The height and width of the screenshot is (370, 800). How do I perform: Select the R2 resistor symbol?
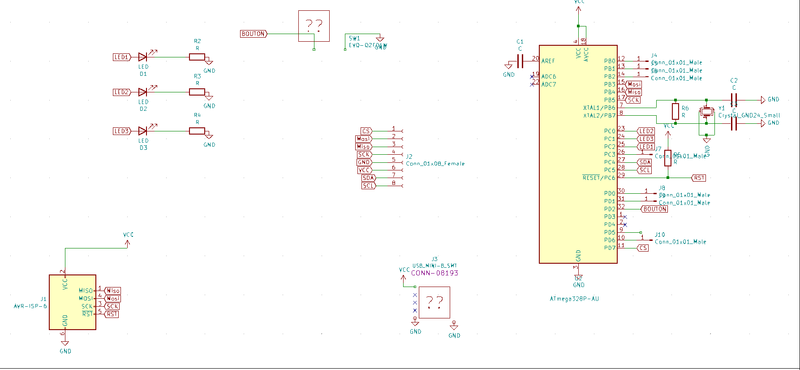click(x=197, y=57)
